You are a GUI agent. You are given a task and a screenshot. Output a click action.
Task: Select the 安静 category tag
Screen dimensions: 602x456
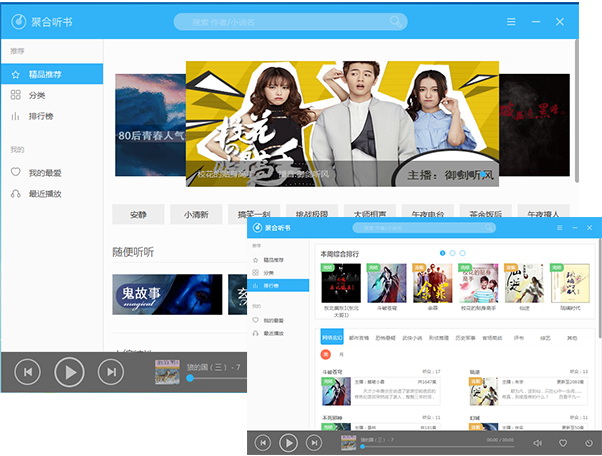coord(138,214)
